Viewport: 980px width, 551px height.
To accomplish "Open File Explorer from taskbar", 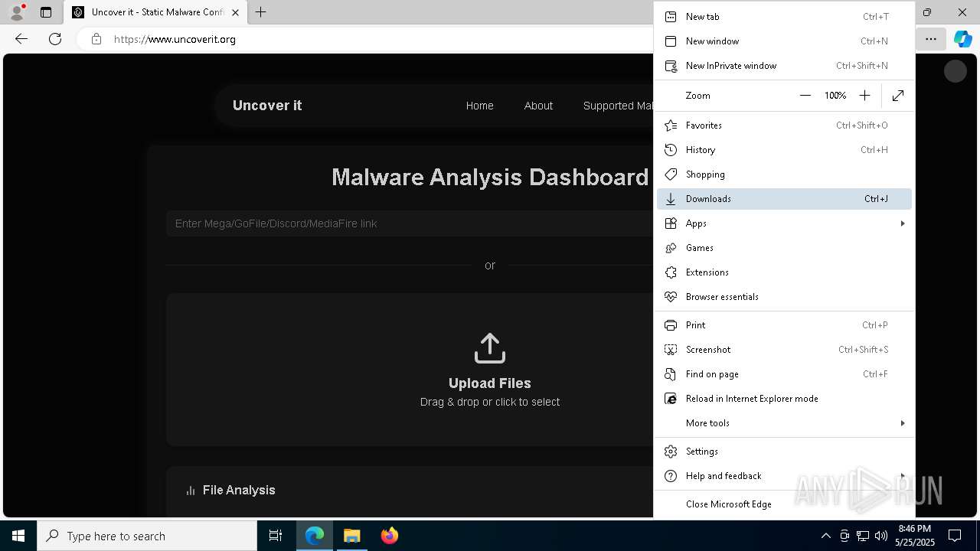I will [352, 536].
